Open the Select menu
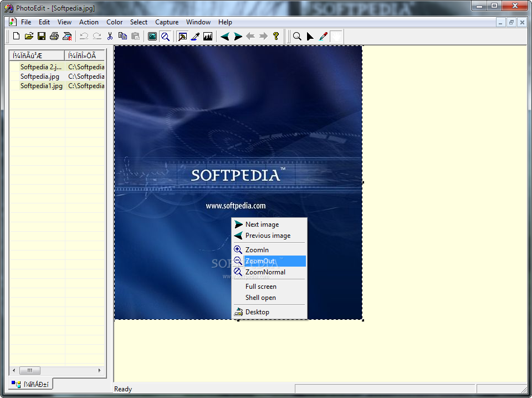Viewport: 532px width, 398px height. pos(139,22)
